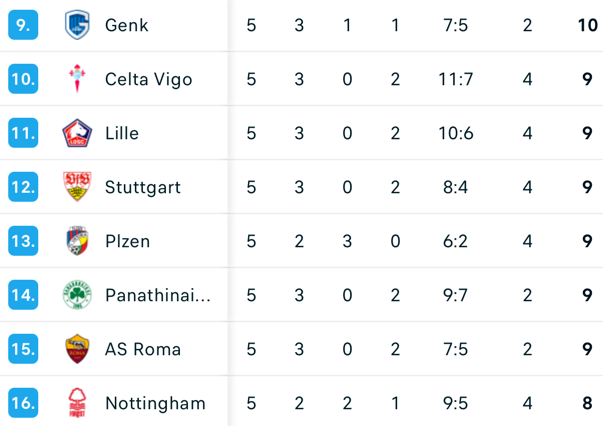This screenshot has width=603, height=426.
Task: Click the AS Roma club crest
Action: pyautogui.click(x=77, y=349)
